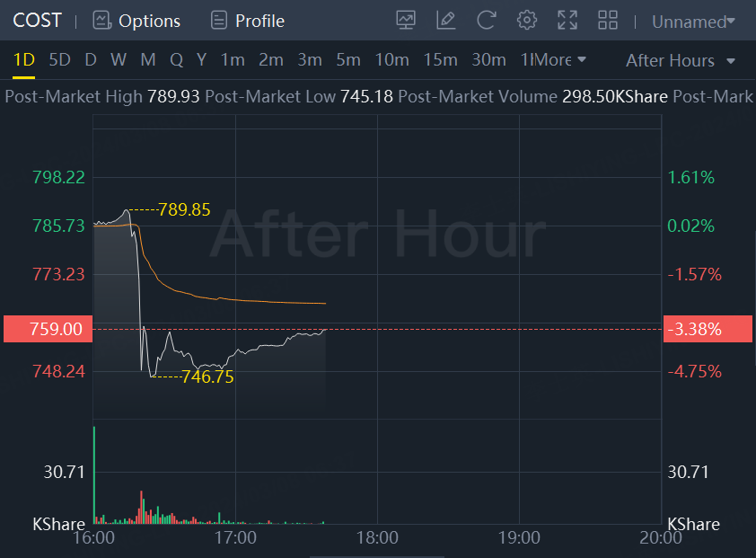Refresh the chart with reload icon

487,20
